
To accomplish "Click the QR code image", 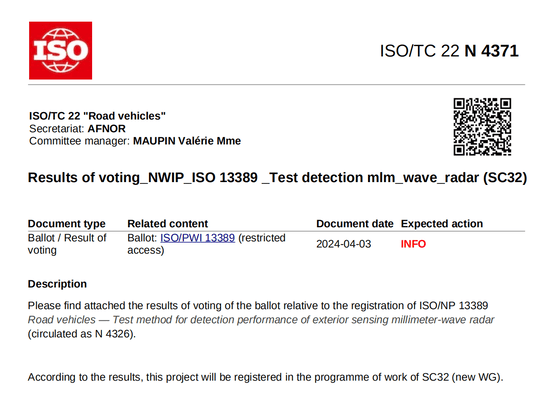I will 482,127.
